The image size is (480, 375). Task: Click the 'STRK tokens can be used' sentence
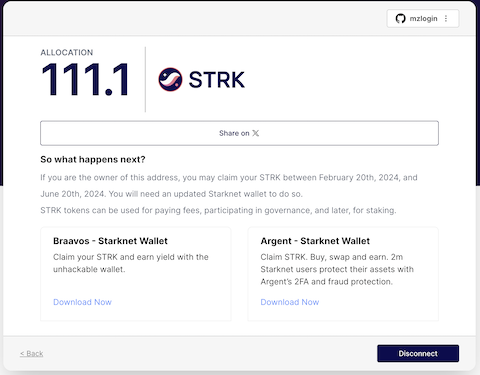click(218, 210)
